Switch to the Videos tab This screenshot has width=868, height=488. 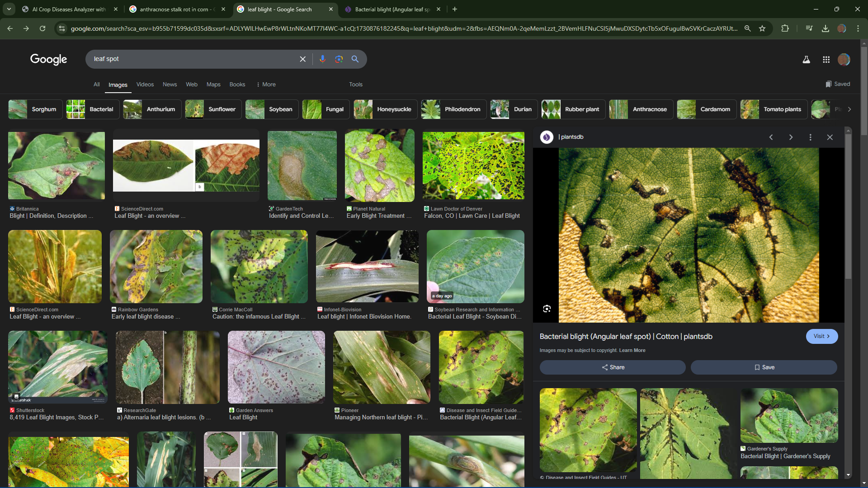(145, 84)
